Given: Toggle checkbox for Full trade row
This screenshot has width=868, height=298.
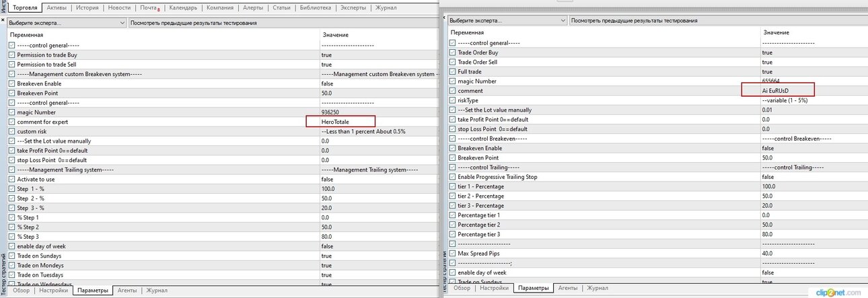Looking at the screenshot, I should click(x=453, y=71).
